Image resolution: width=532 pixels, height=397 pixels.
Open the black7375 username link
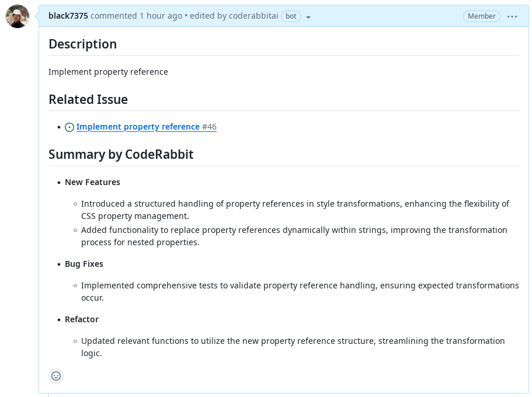pyautogui.click(x=68, y=16)
